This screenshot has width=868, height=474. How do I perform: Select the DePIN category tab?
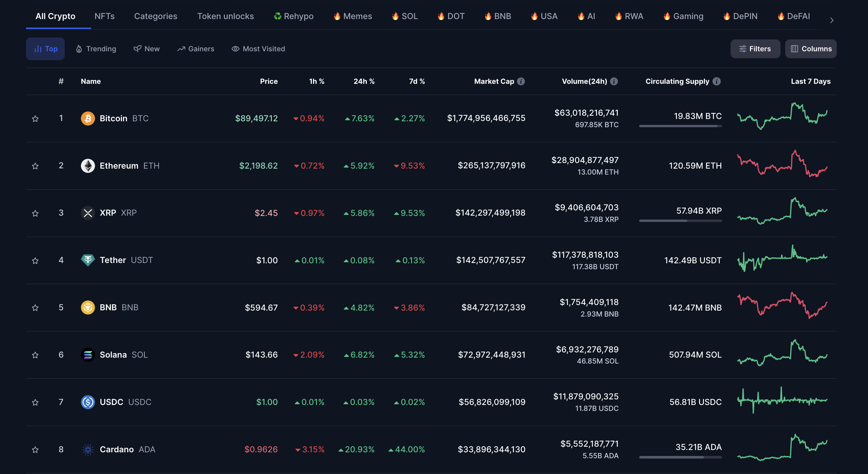pyautogui.click(x=740, y=16)
